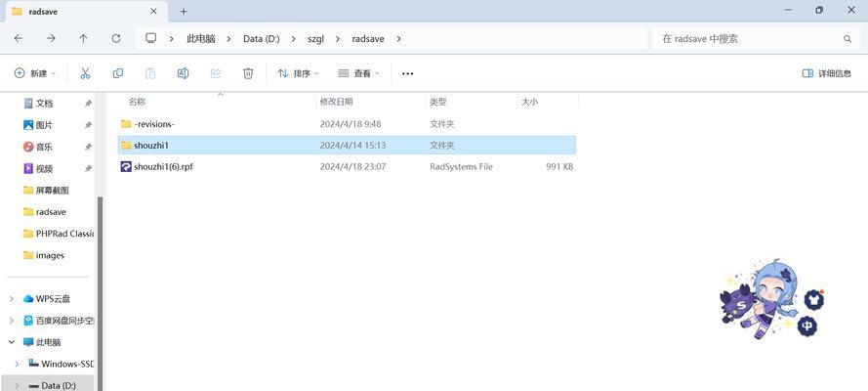The image size is (868, 391).
Task: Click the Cut scissors icon
Action: [x=85, y=73]
